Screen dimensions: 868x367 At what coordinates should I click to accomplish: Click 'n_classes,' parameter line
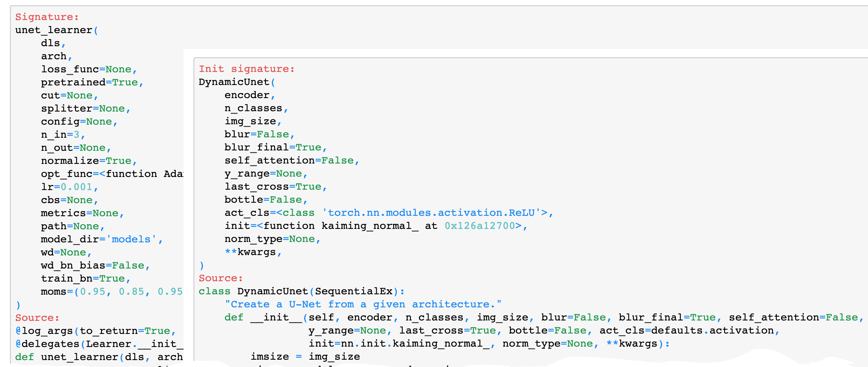point(256,108)
